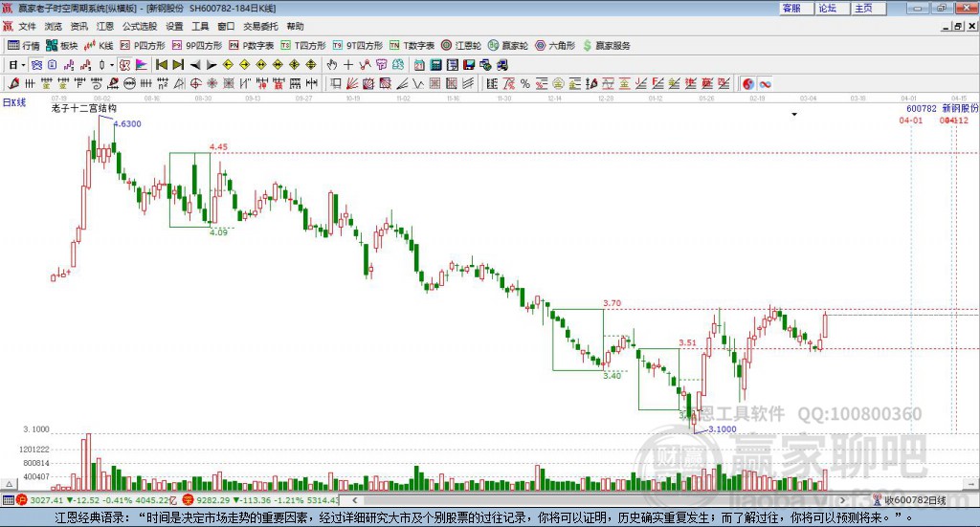Click the 日K线 label at chart corner
The image size is (980, 527).
point(14,102)
